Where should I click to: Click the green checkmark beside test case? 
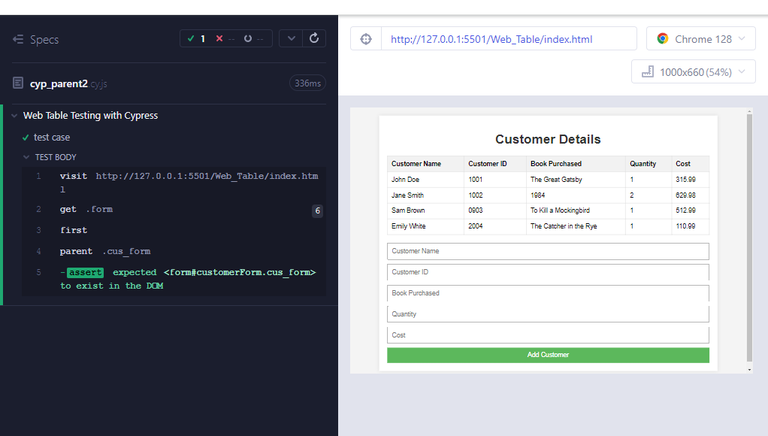pyautogui.click(x=26, y=137)
